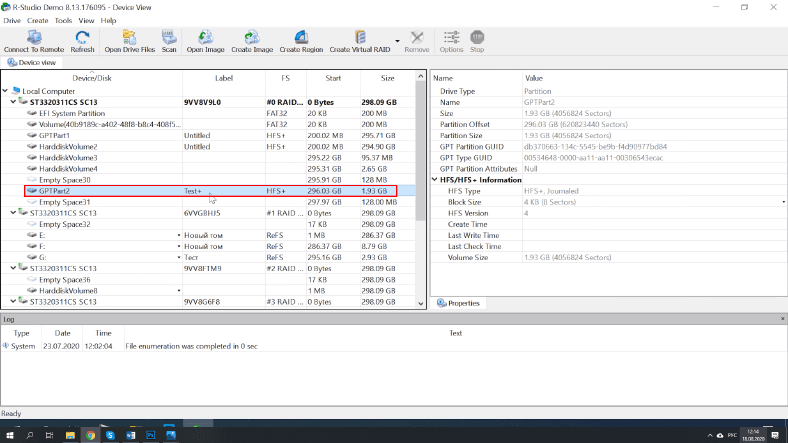This screenshot has width=788, height=443.
Task: Open the Create Virtual RAID dropdown arrow
Action: [x=398, y=42]
